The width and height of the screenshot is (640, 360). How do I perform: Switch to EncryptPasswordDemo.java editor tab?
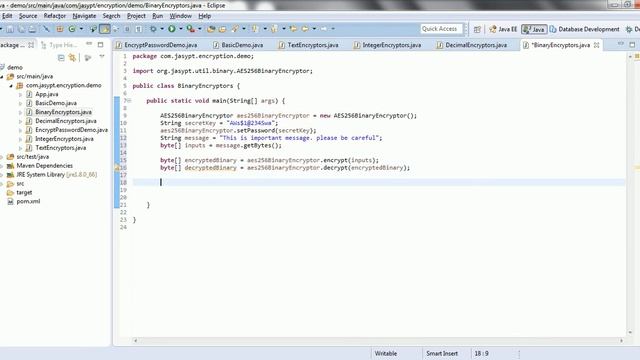(157, 45)
